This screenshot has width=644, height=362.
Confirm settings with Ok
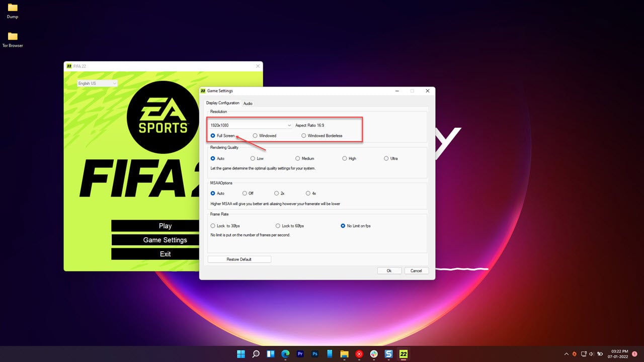click(389, 270)
